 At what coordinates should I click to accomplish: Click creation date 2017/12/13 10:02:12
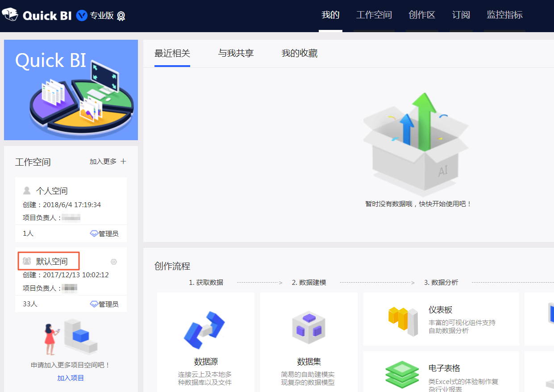point(76,275)
